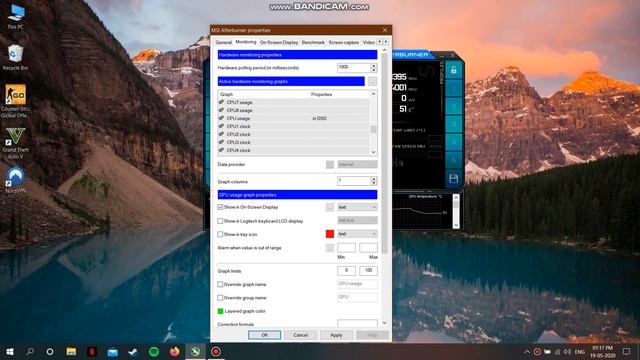This screenshot has height=360, width=640.
Task: Click the alarm Max value field
Action: point(369,248)
